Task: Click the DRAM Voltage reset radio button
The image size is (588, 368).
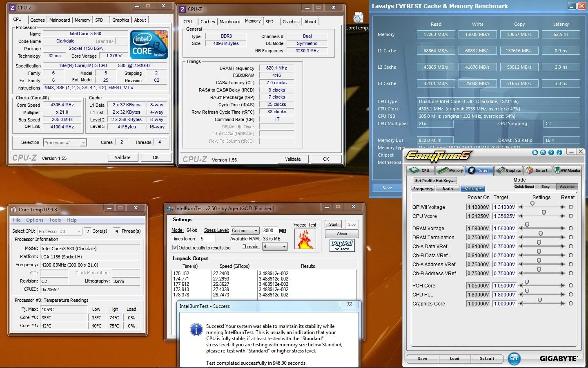Action: 570,228
